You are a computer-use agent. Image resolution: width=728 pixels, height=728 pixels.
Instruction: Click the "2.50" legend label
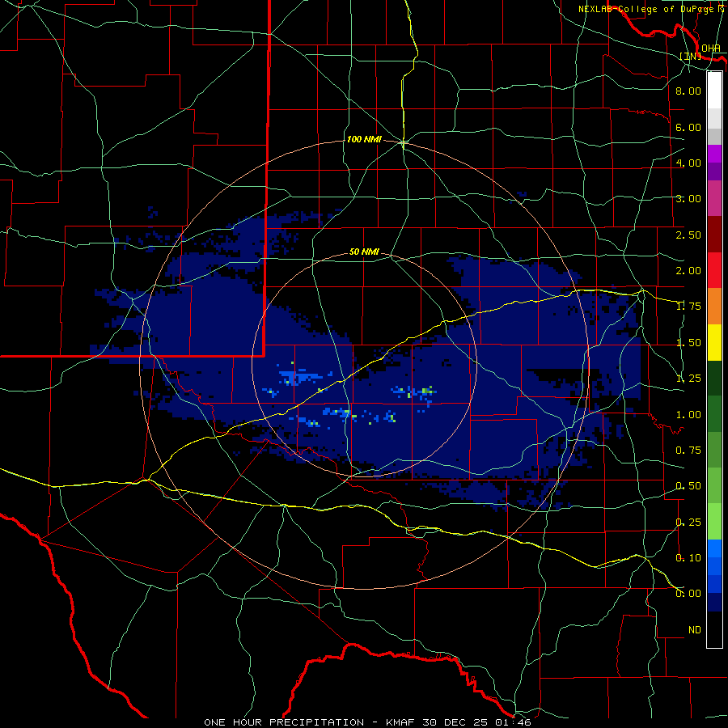pyautogui.click(x=688, y=235)
